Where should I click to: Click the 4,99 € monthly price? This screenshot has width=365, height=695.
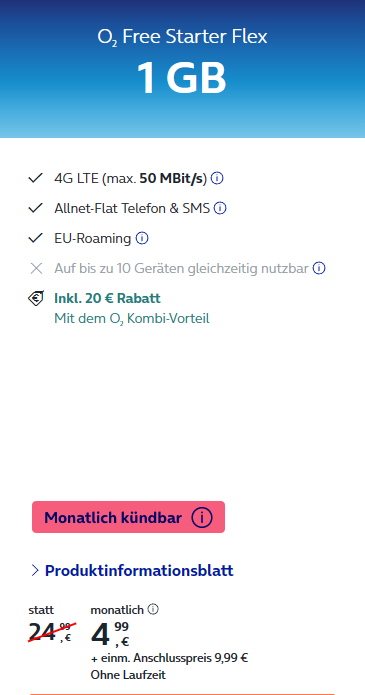[110, 634]
